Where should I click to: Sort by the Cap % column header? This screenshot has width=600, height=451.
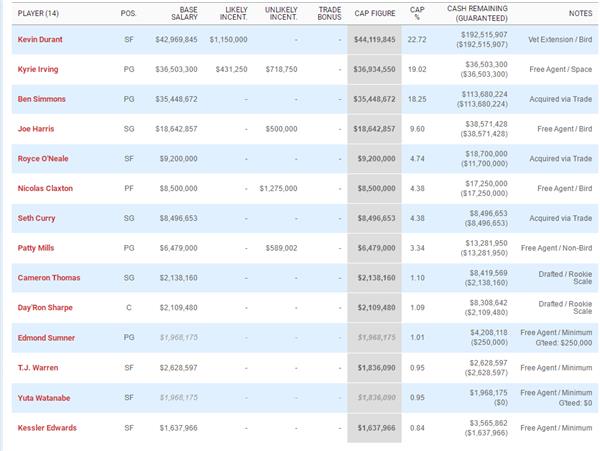(417, 12)
